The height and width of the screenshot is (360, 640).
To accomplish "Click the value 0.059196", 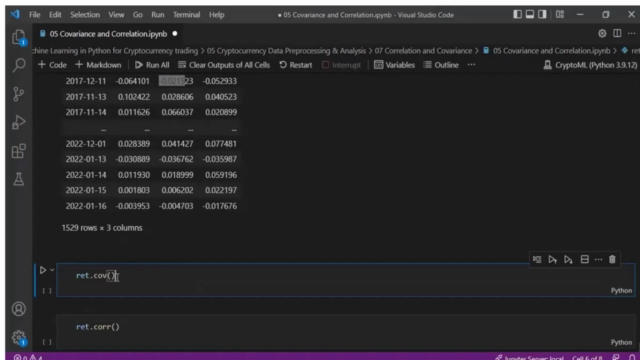I will [x=221, y=175].
